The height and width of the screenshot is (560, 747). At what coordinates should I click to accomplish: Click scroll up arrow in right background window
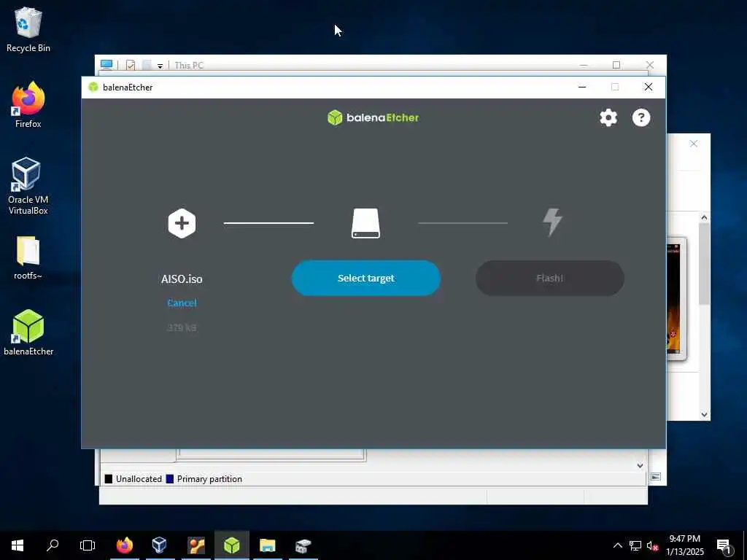[x=704, y=217]
